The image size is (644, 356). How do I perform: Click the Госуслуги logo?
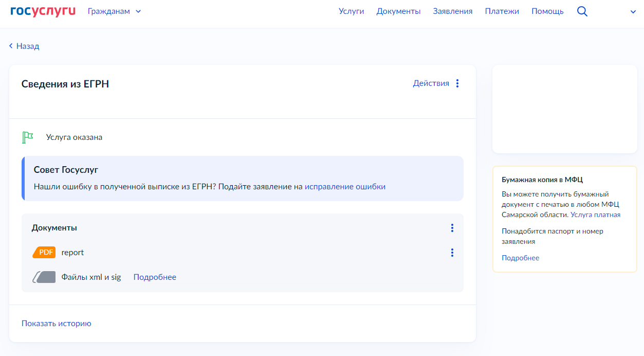[43, 11]
